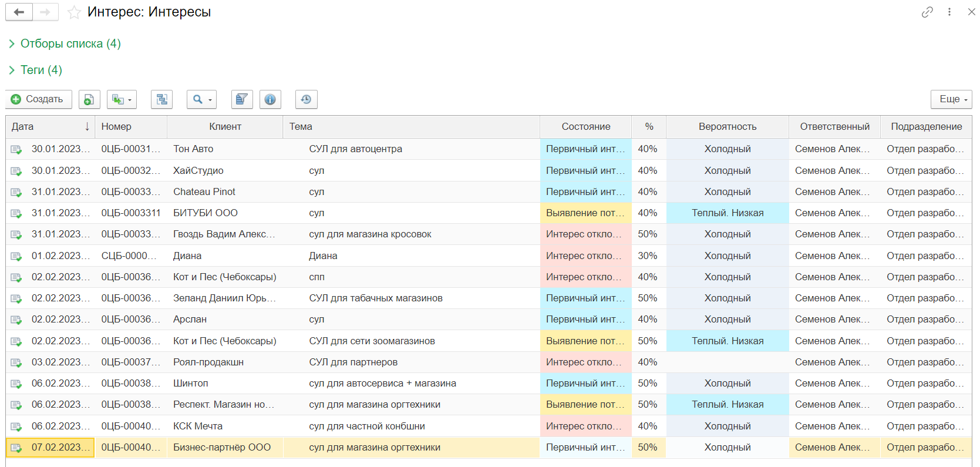Click the blue info icon button

[x=270, y=99]
